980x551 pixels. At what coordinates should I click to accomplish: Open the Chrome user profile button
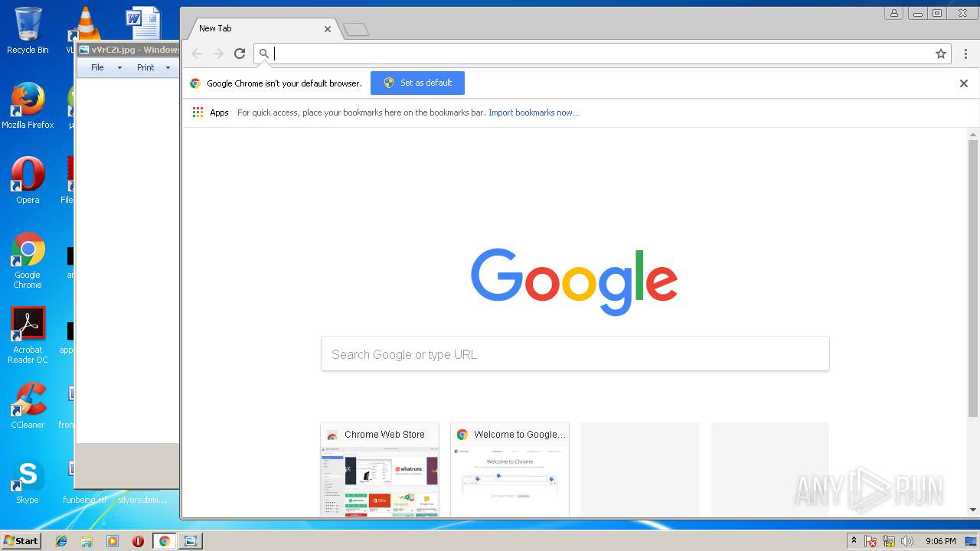(893, 13)
